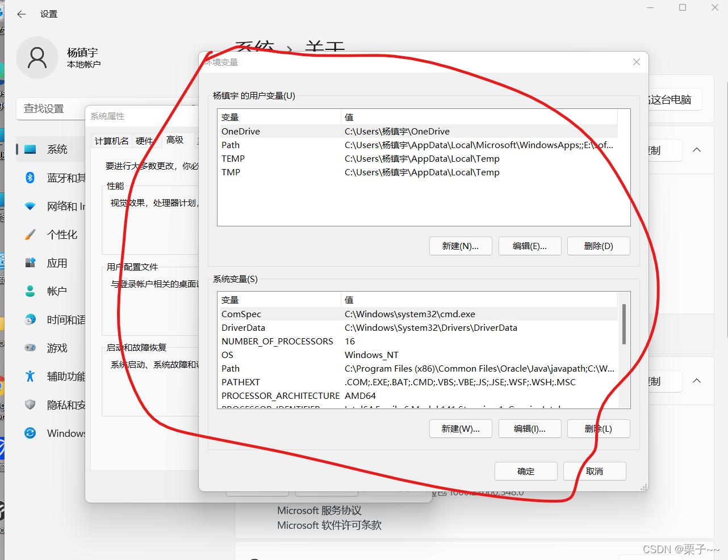Confirm with the 确定 button
728x560 pixels.
(526, 471)
